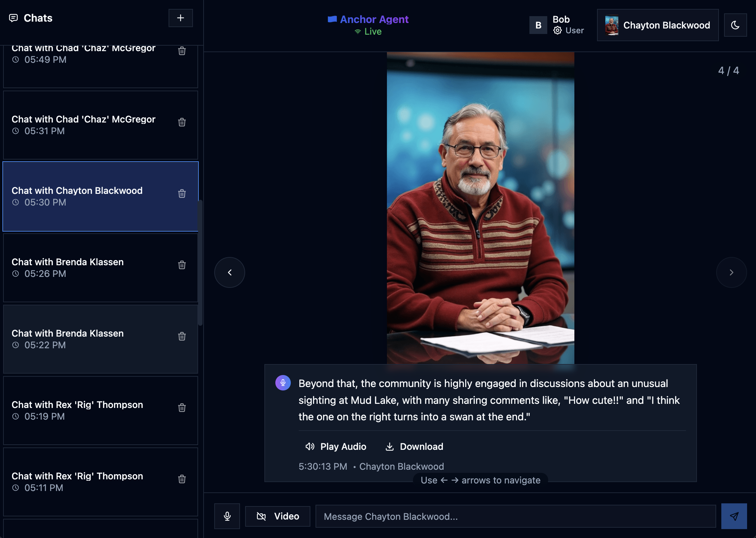This screenshot has width=756, height=538.
Task: Focus the Message Chayton Blackwood input
Action: (x=515, y=516)
